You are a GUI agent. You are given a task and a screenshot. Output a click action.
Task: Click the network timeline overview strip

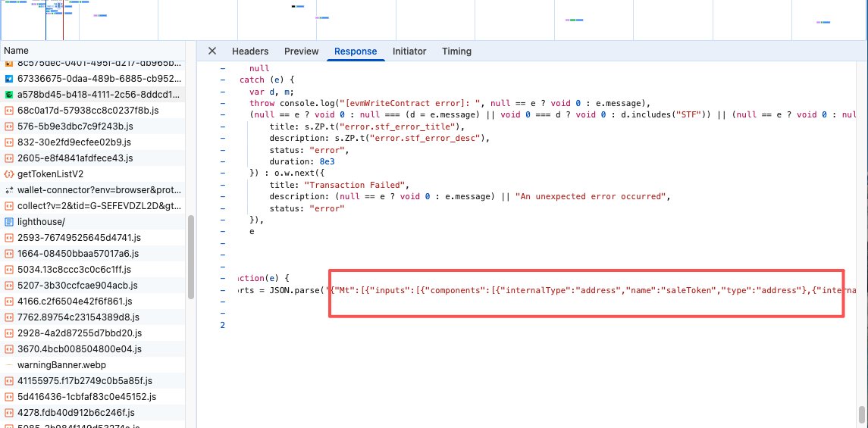coord(434,20)
